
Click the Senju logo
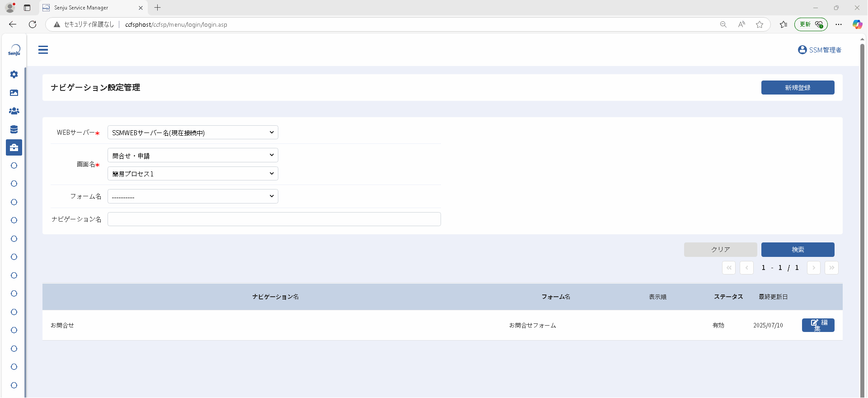tap(14, 50)
